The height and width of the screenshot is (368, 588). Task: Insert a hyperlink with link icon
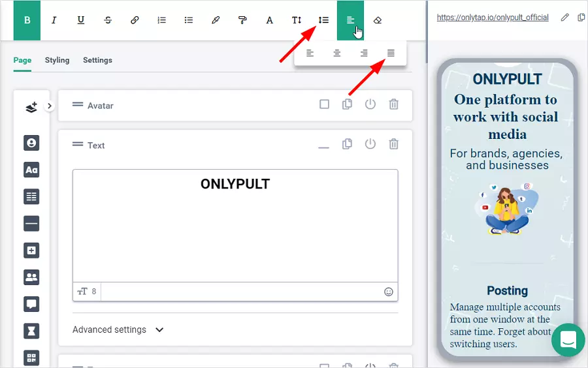pos(135,20)
